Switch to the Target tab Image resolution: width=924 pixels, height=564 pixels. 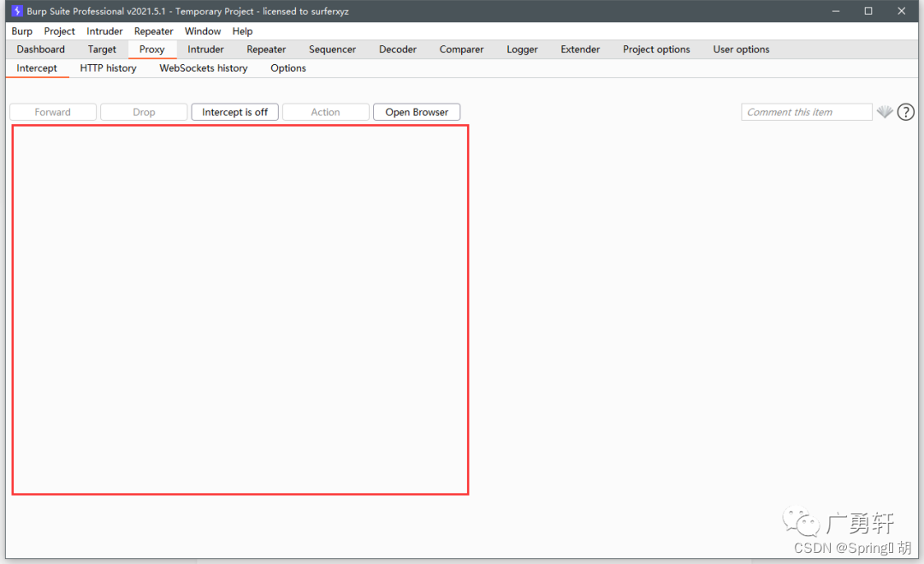[x=102, y=50]
